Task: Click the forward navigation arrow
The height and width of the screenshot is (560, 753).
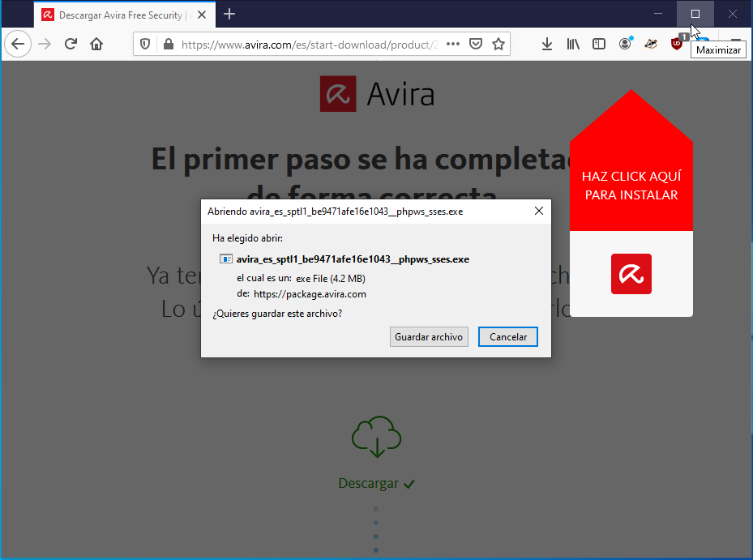Action: tap(45, 45)
